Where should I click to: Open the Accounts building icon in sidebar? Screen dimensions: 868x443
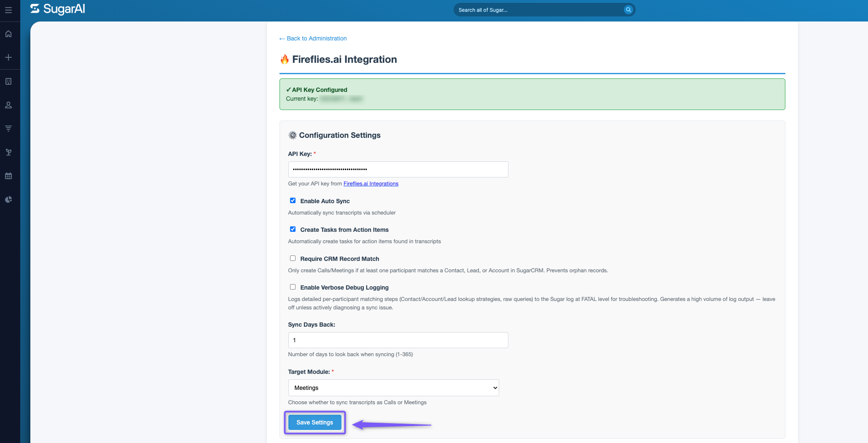tap(8, 81)
